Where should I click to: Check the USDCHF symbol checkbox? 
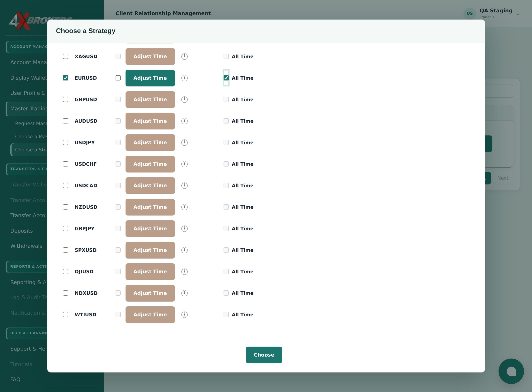click(66, 164)
